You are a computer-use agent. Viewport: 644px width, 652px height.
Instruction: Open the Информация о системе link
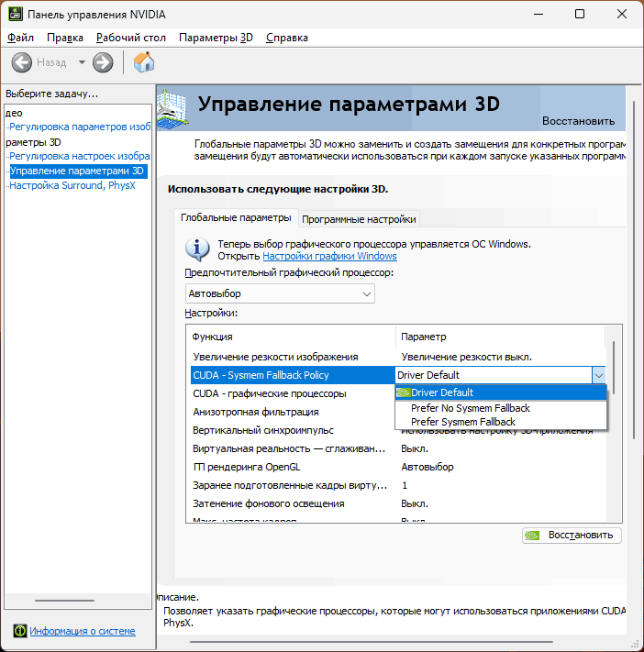click(83, 631)
